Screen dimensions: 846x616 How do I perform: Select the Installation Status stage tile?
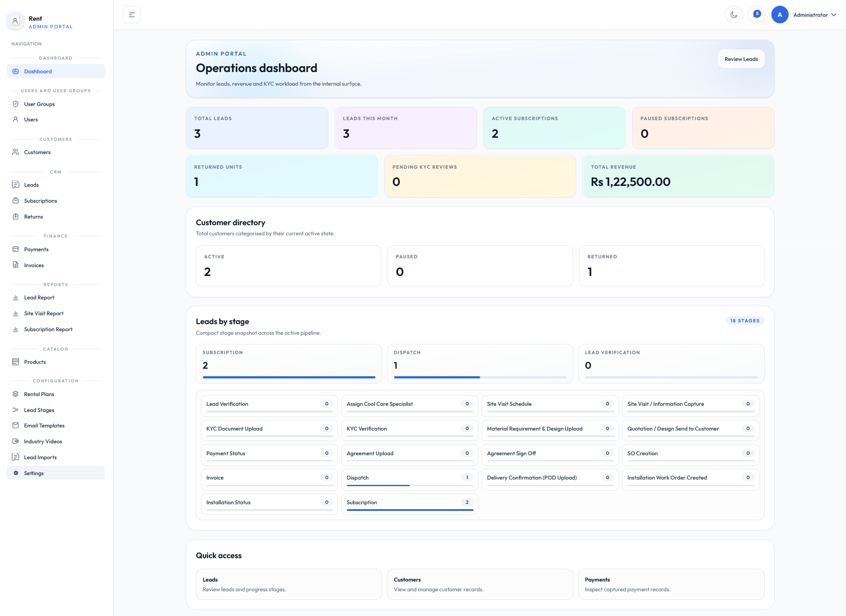point(269,504)
